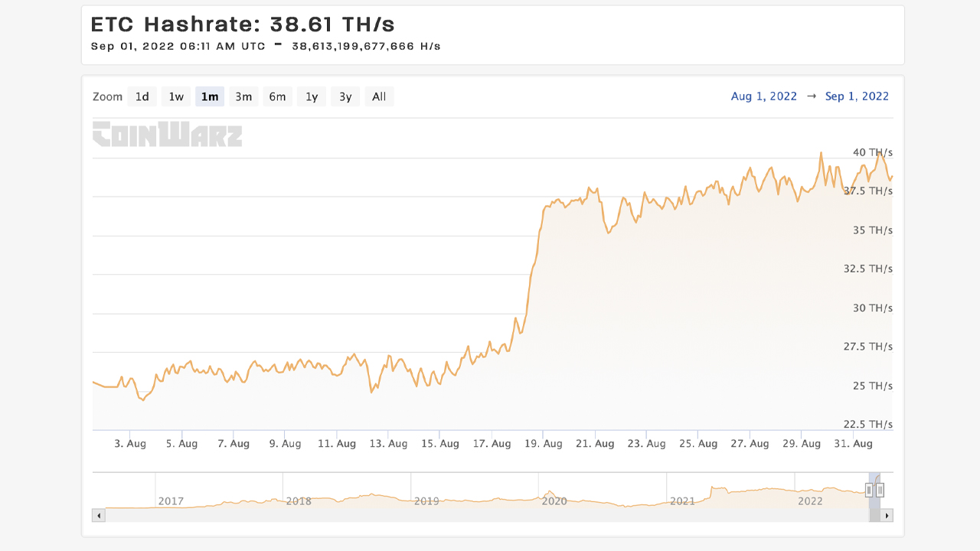Click the 31. Aug x-axis label

pos(852,444)
